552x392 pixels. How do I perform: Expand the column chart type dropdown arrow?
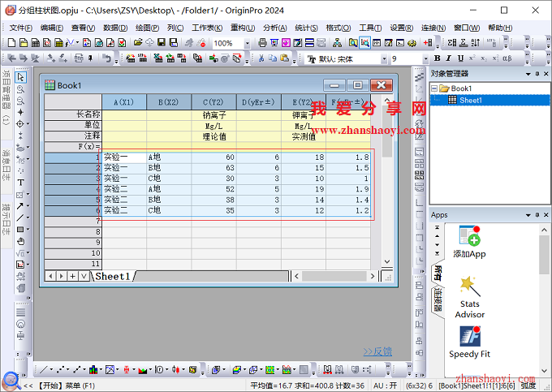click(101, 369)
